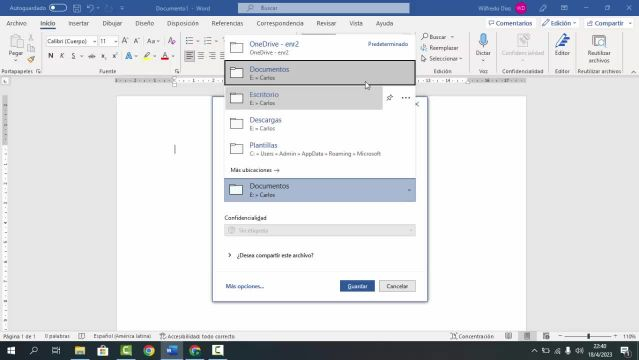Toggle strikethrough formatting
This screenshot has width=639, height=360.
92,56
